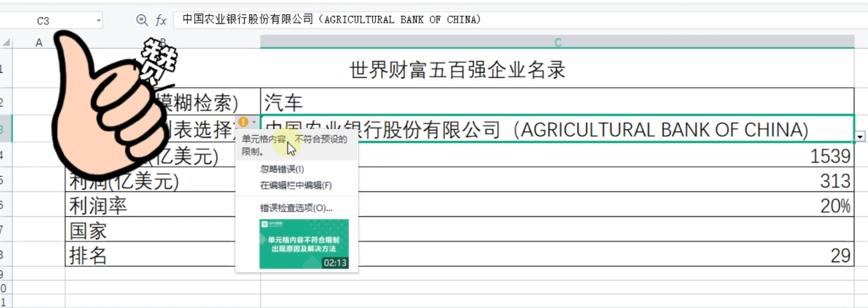
Task: Open the fx insert function button
Action: (x=161, y=21)
